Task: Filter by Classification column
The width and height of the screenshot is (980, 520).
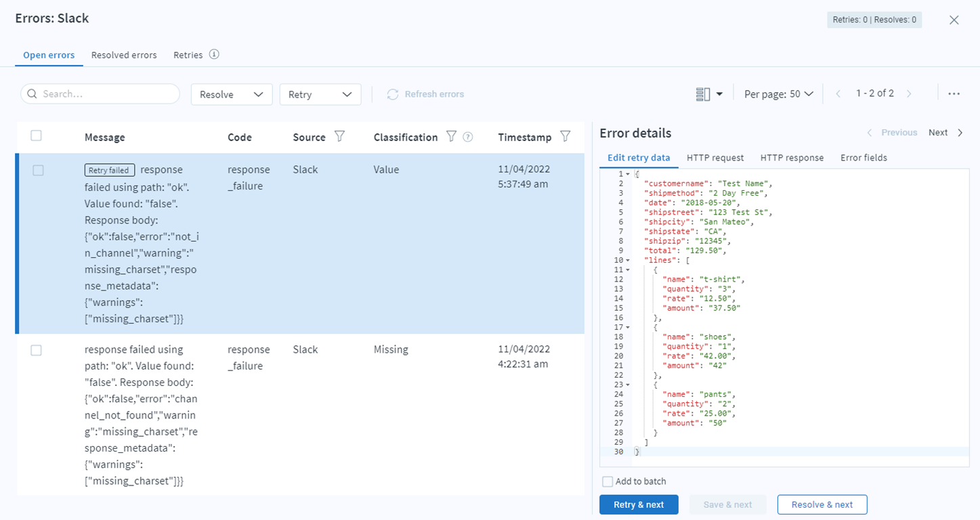Action: [451, 137]
